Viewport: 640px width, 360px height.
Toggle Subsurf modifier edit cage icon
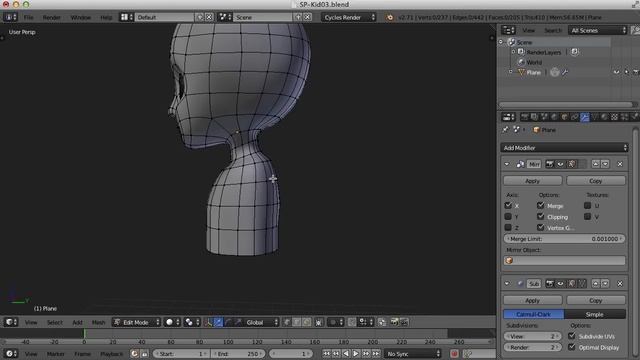[x=582, y=283]
